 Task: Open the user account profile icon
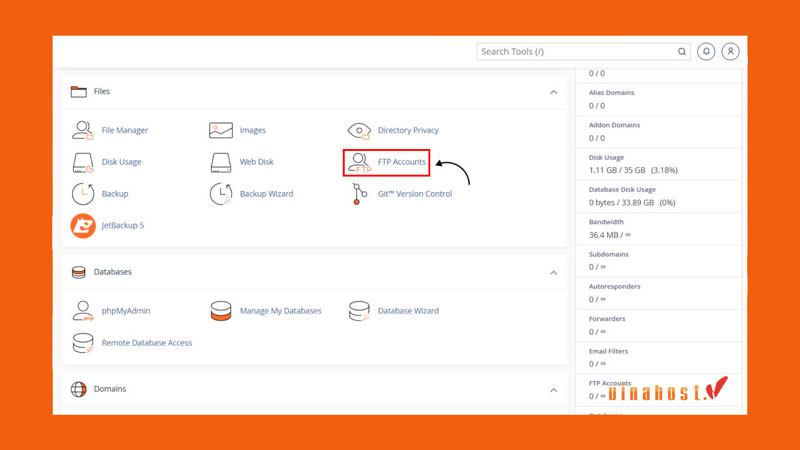[731, 52]
